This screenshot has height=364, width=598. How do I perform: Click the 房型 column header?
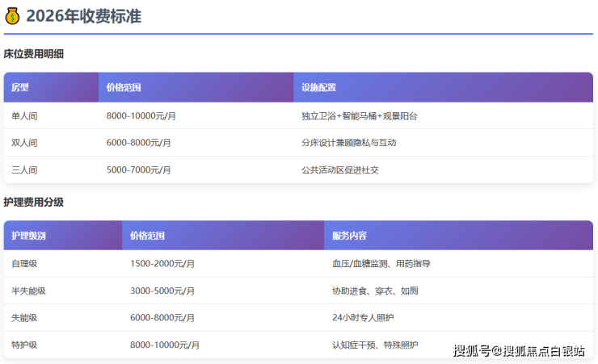click(20, 87)
